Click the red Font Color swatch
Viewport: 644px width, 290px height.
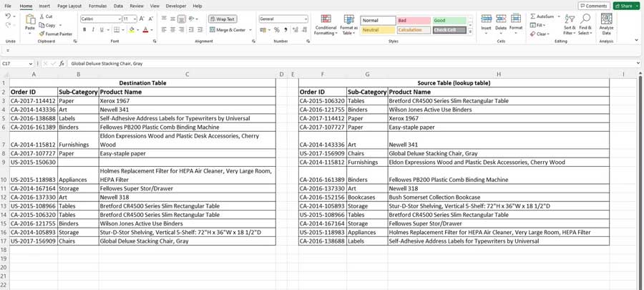[145, 30]
